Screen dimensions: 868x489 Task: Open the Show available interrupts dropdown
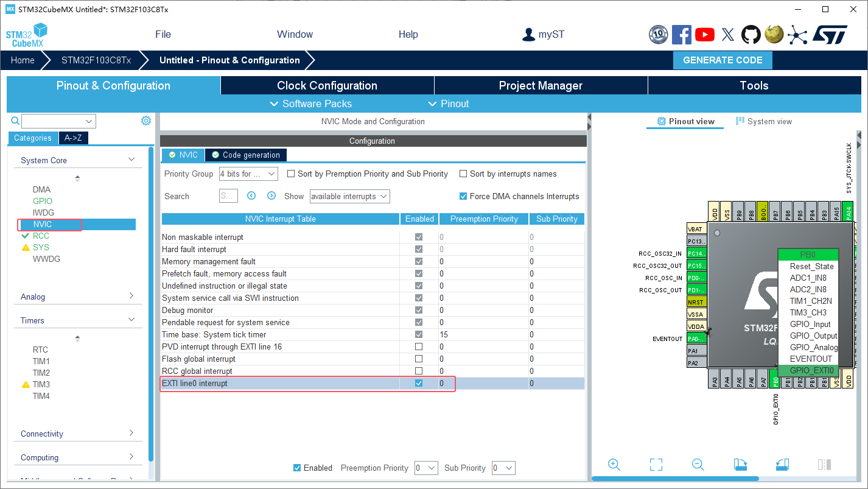click(x=350, y=196)
